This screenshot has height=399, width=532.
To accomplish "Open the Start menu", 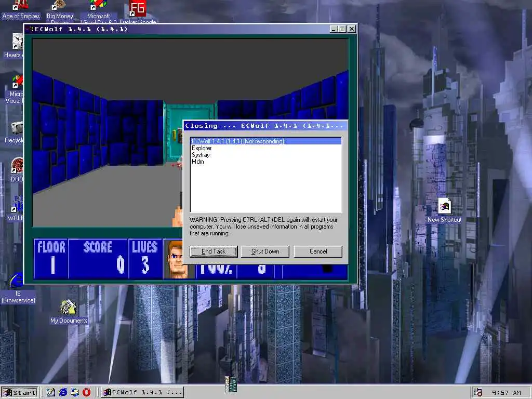I will [x=19, y=393].
